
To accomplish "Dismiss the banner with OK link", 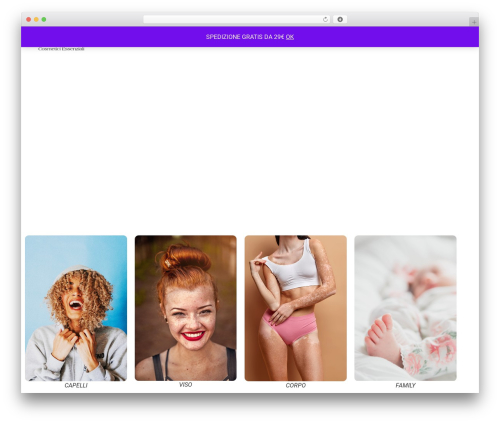I will (x=290, y=37).
